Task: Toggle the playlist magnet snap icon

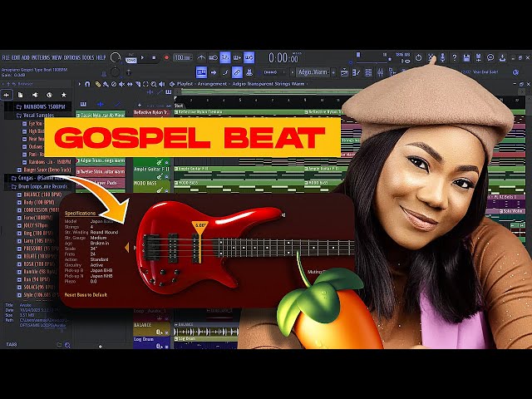Action: 87,84
